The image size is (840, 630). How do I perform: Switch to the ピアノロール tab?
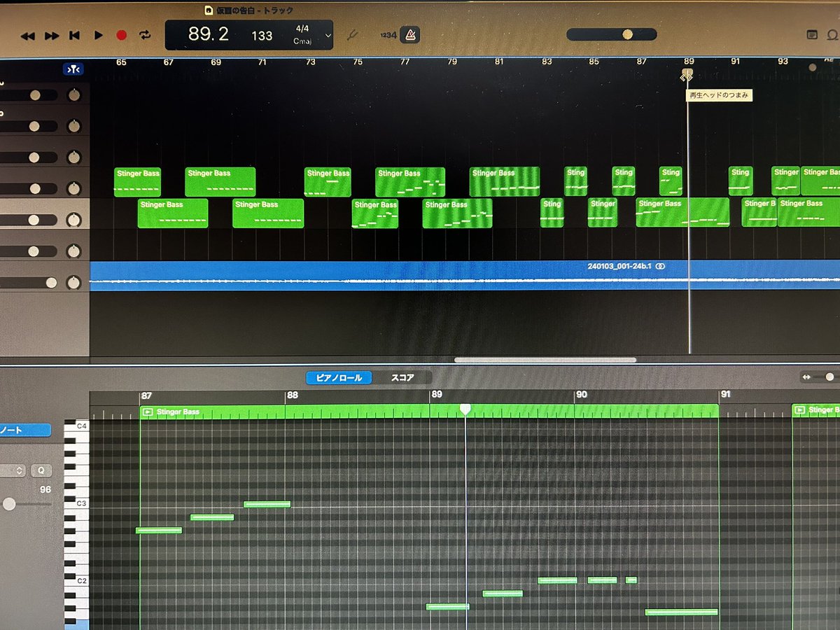click(x=339, y=378)
